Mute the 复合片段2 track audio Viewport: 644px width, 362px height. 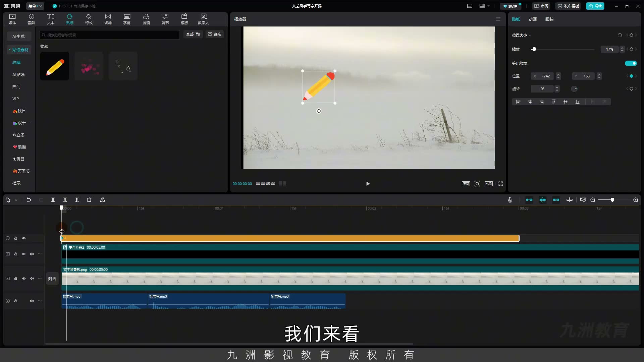(x=32, y=254)
